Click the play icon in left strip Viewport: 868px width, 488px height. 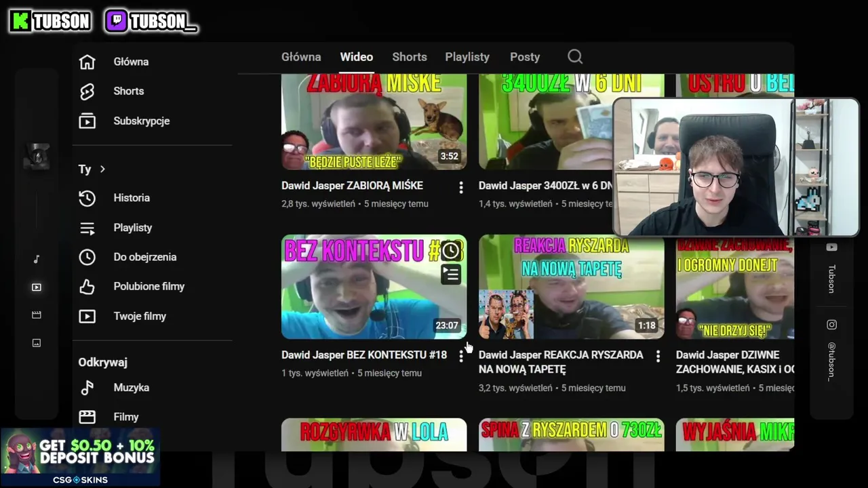tap(37, 287)
